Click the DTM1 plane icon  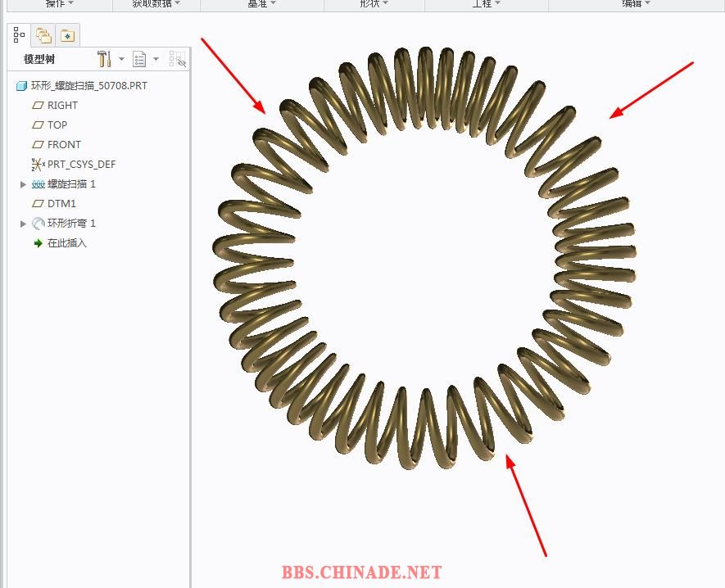tap(38, 204)
